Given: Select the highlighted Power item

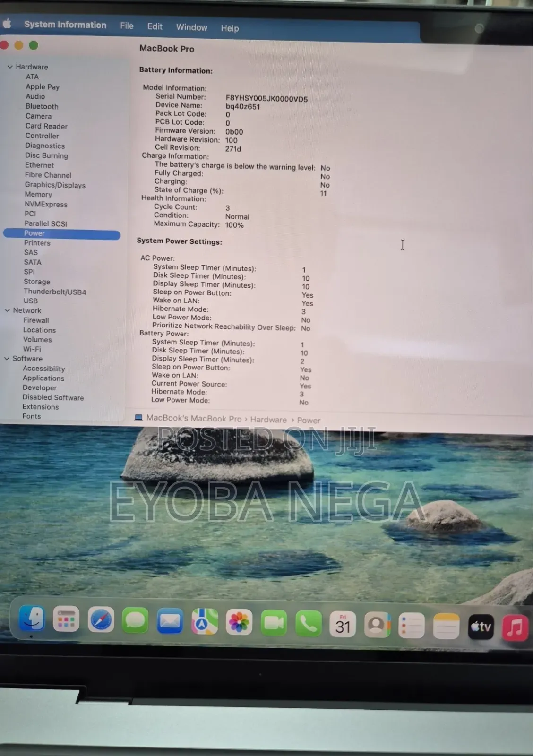Looking at the screenshot, I should click(x=61, y=234).
